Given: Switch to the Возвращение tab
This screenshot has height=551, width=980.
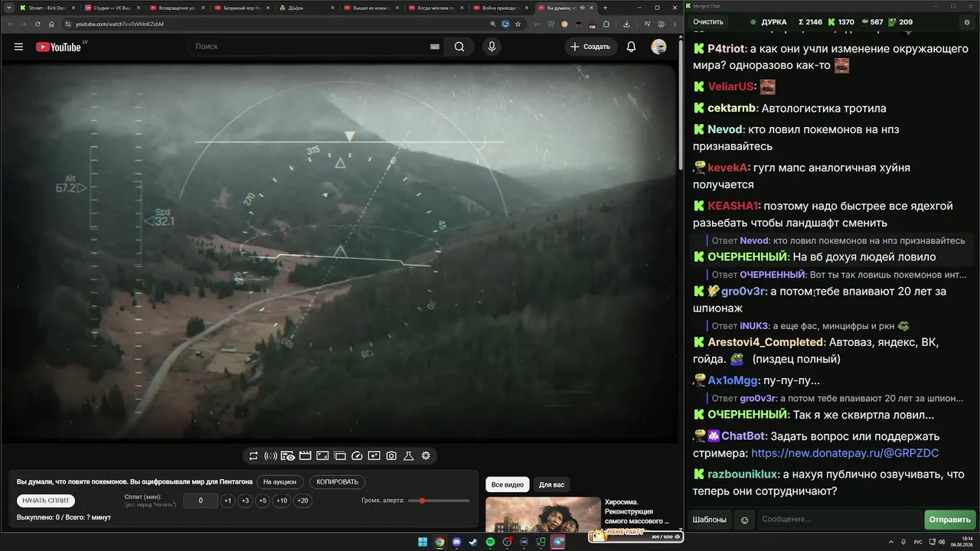Looking at the screenshot, I should [177, 8].
